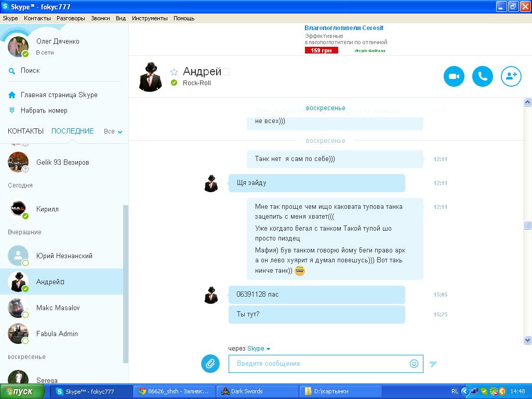532x399 pixels.
Task: Open the Windows Пуск start button
Action: 22,392
